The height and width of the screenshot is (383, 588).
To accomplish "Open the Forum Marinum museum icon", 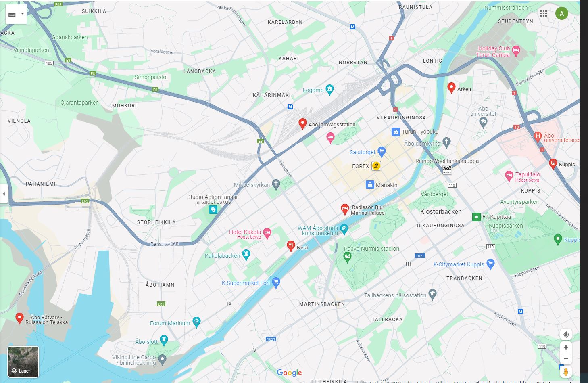I will coord(196,322).
